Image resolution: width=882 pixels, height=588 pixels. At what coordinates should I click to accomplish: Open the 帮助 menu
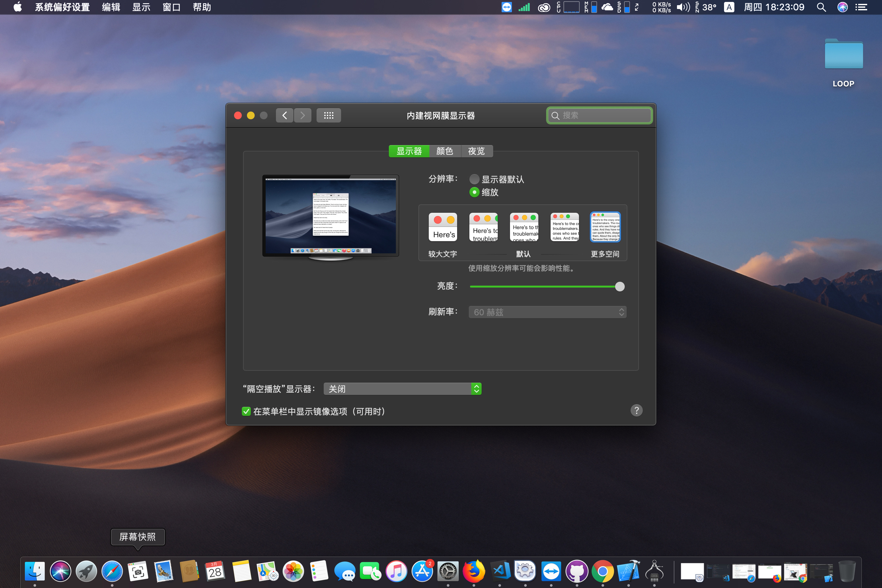coord(202,7)
